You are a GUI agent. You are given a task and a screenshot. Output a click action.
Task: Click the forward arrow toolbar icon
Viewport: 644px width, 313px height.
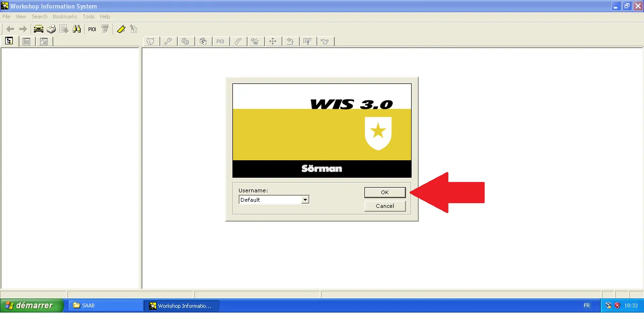(23, 29)
